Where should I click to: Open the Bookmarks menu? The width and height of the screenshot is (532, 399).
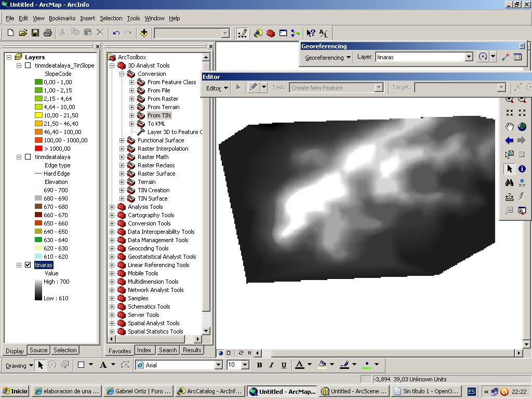pyautogui.click(x=62, y=18)
